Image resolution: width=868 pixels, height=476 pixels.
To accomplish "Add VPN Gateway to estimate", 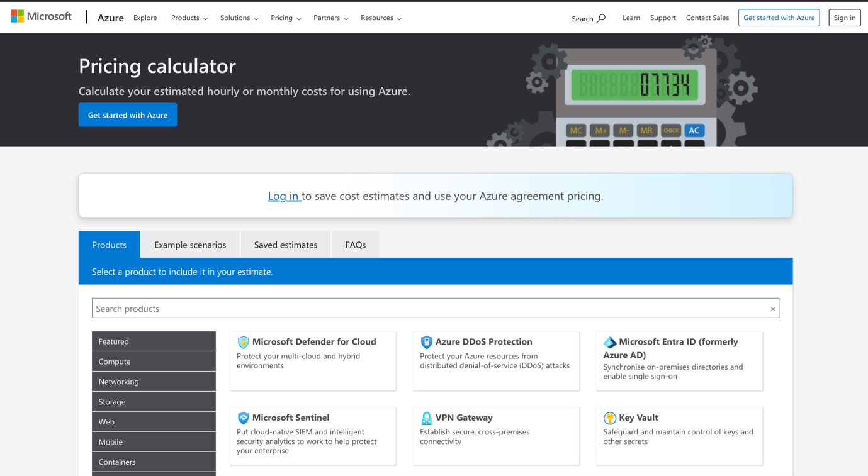I will (x=496, y=436).
